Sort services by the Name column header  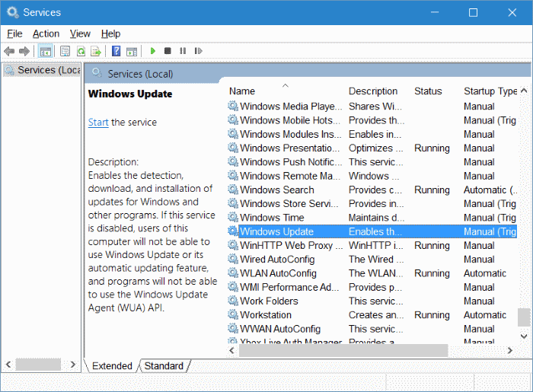click(242, 91)
